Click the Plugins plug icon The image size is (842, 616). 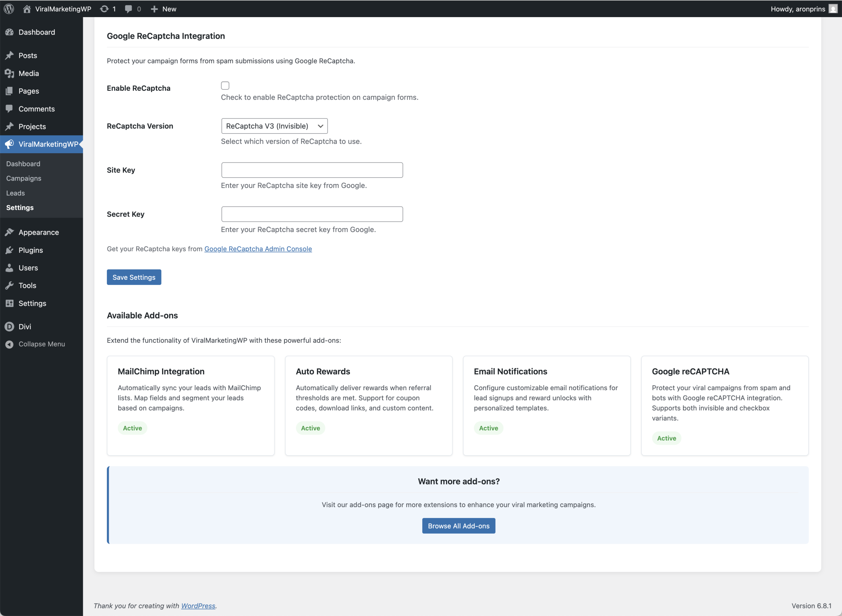9,250
